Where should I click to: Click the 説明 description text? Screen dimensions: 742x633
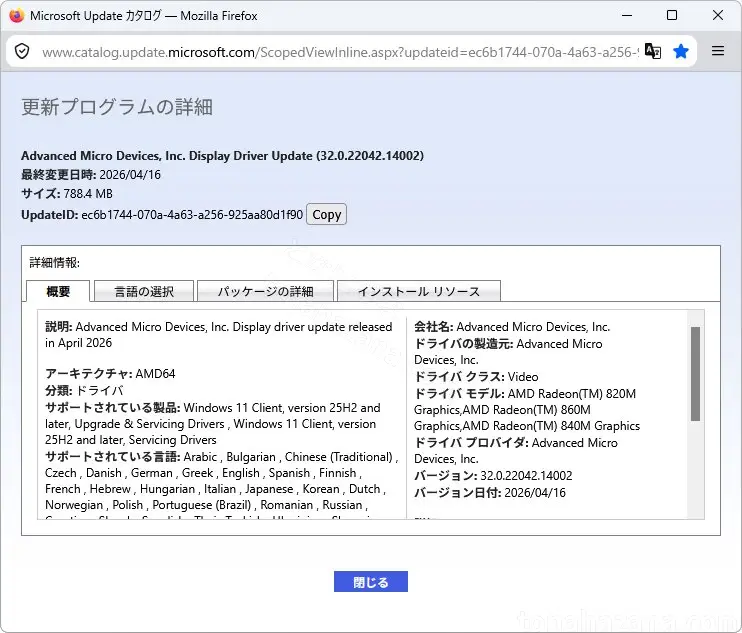[219, 335]
